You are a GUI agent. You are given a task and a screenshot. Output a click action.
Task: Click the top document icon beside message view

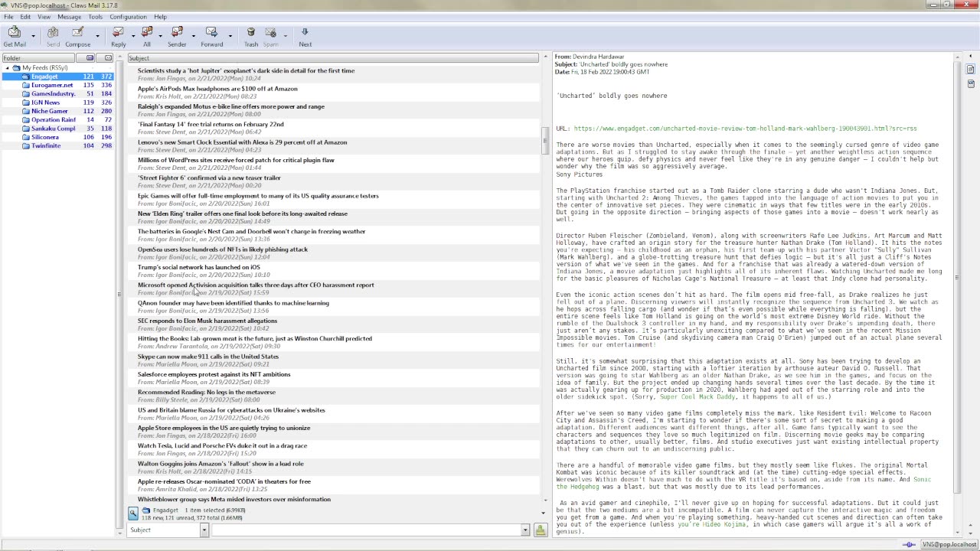(x=971, y=69)
